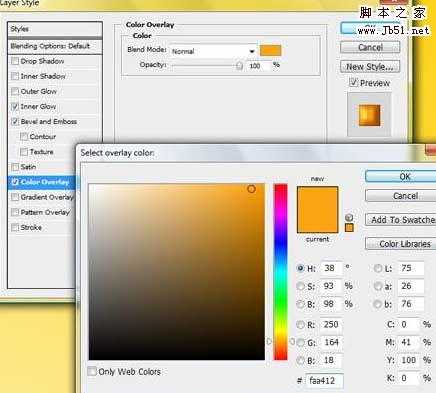436x393 pixels.
Task: Click the style preview thumbnail
Action: 369,115
